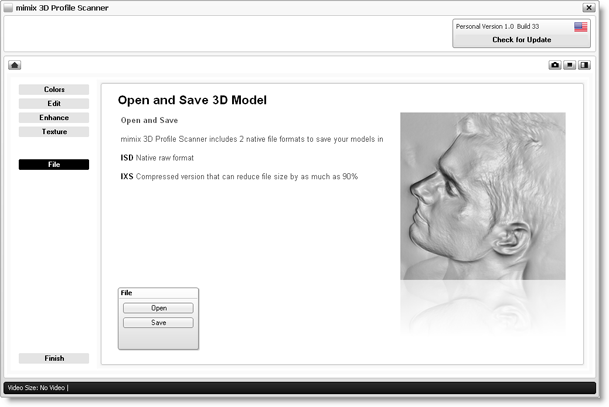This screenshot has height=407, width=609.
Task: Click the small black square icon
Action: coord(569,65)
